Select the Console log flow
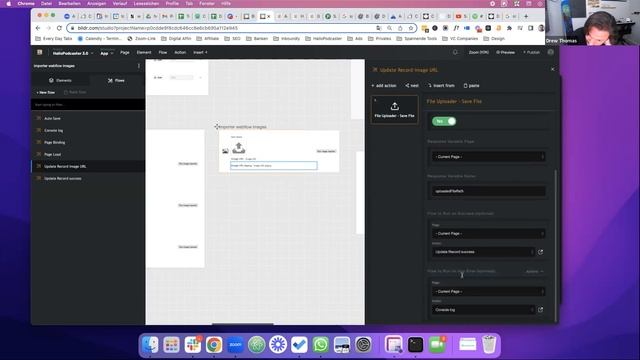The height and width of the screenshot is (360, 640). click(x=88, y=130)
